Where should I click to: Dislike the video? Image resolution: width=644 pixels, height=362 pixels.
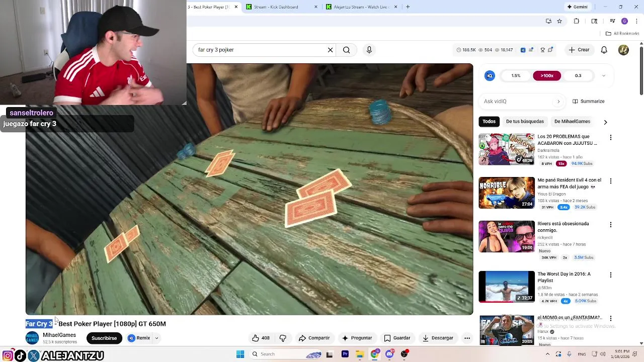click(x=283, y=338)
